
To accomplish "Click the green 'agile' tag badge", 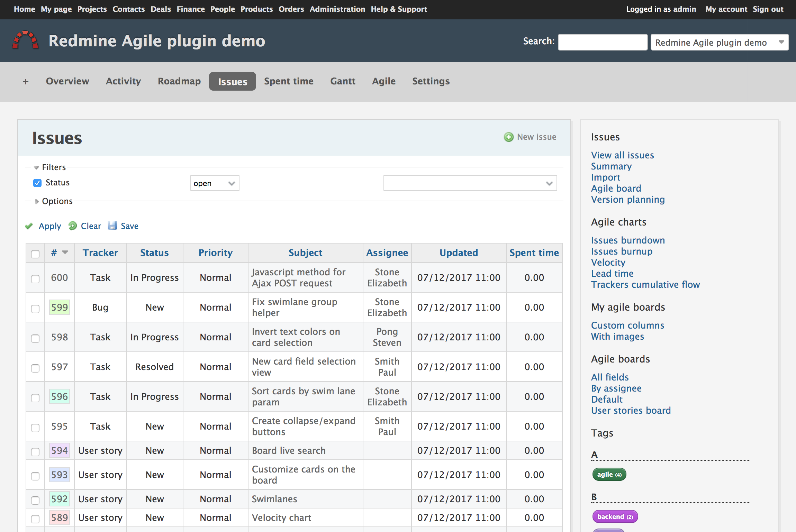I will (x=609, y=474).
